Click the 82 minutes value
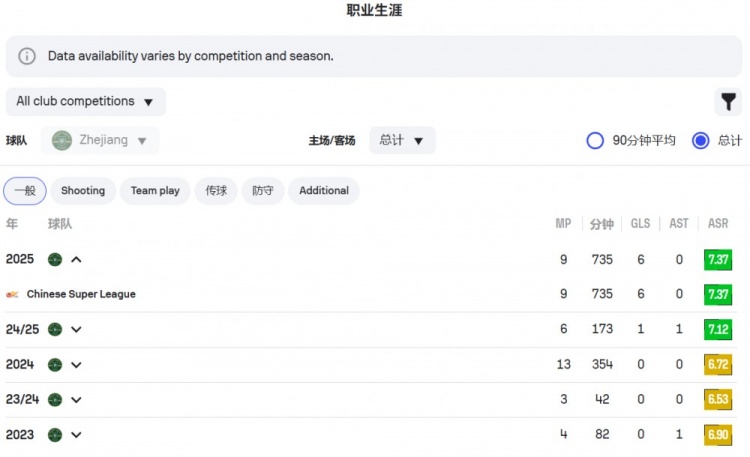The width and height of the screenshot is (750, 457). 602,435
